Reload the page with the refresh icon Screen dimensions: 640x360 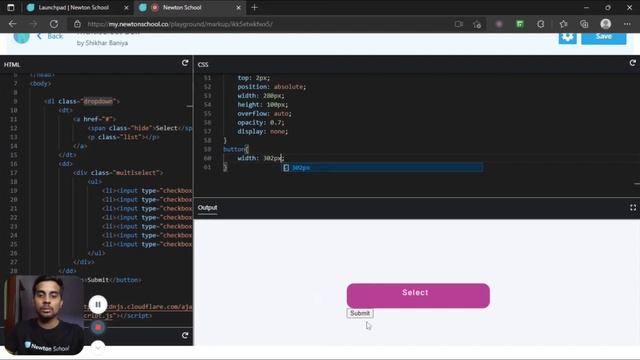pos(54,24)
